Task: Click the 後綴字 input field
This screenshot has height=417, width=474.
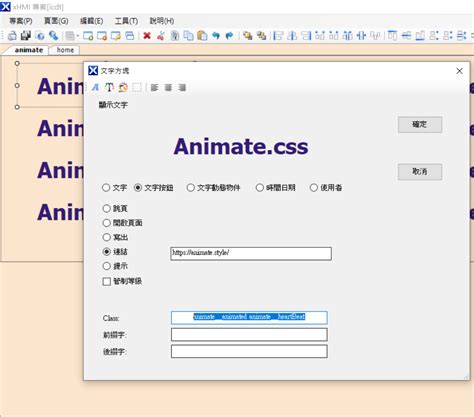Action: click(249, 351)
